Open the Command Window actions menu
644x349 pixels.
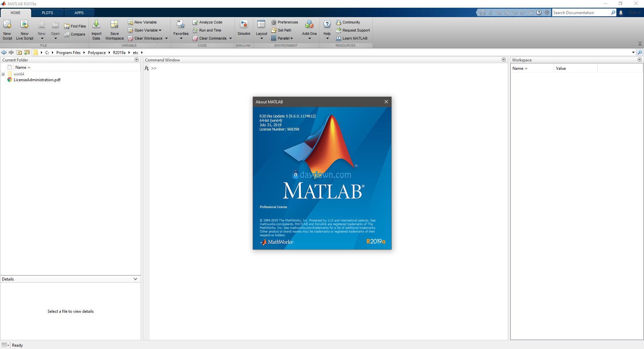tap(504, 60)
